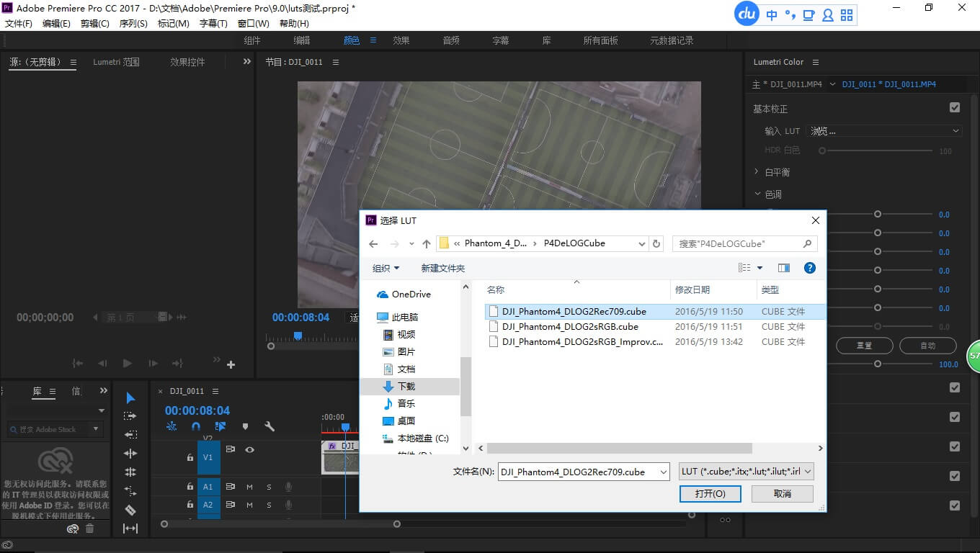
Task: Toggle sync lock on V1 track
Action: tap(231, 449)
